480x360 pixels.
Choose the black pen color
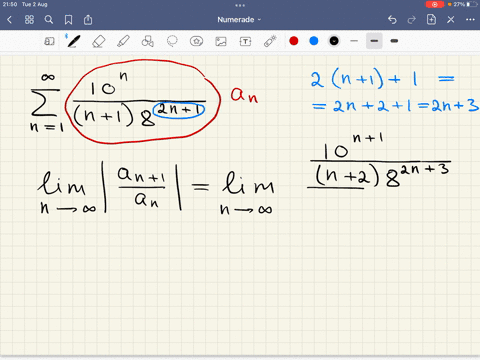(x=334, y=41)
